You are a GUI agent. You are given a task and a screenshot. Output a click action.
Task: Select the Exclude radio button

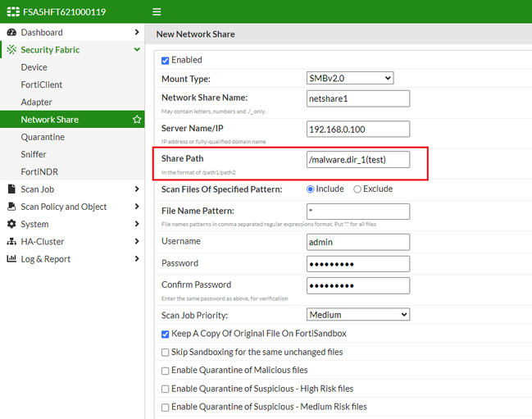click(357, 189)
